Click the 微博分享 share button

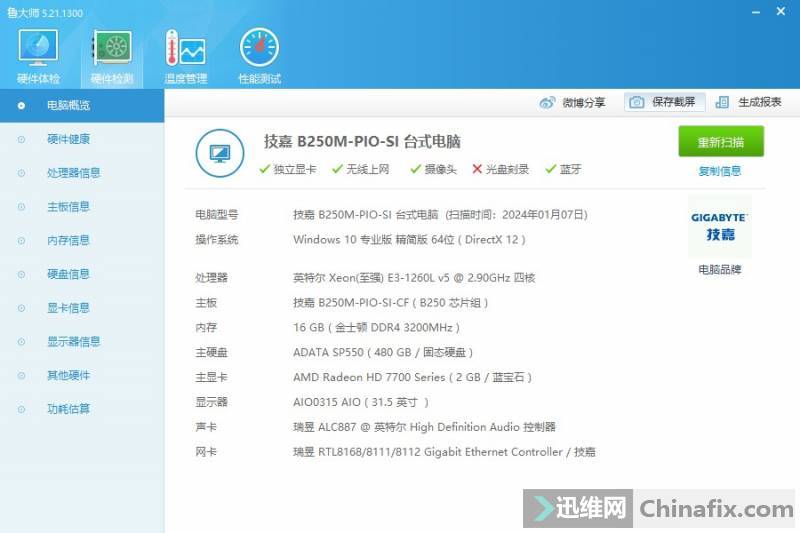[x=572, y=103]
